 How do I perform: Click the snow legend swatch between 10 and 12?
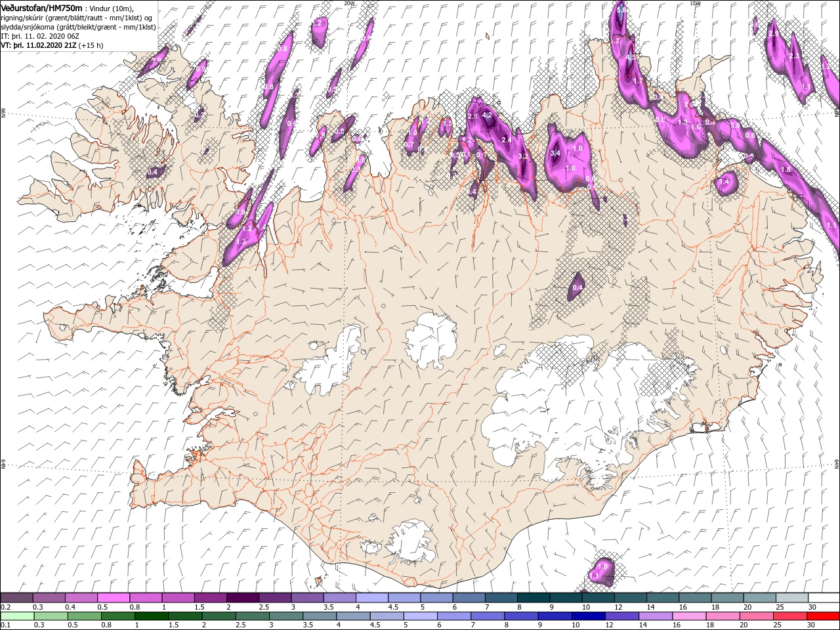pyautogui.click(x=598, y=598)
